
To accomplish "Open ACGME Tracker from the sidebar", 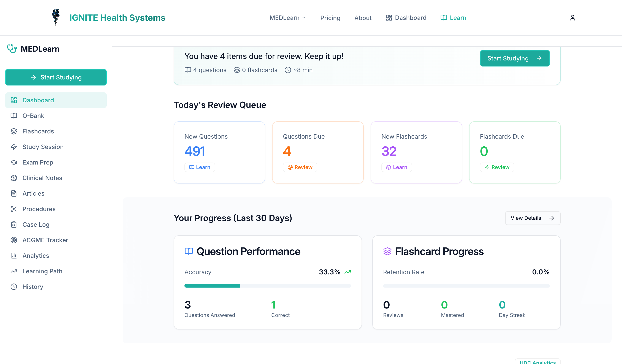I will pyautogui.click(x=56, y=240).
